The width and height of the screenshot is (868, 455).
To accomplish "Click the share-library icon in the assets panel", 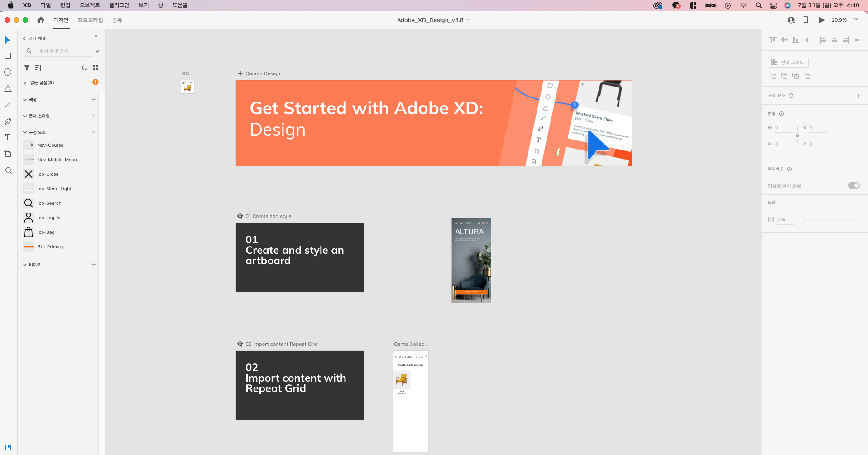I will click(x=96, y=38).
